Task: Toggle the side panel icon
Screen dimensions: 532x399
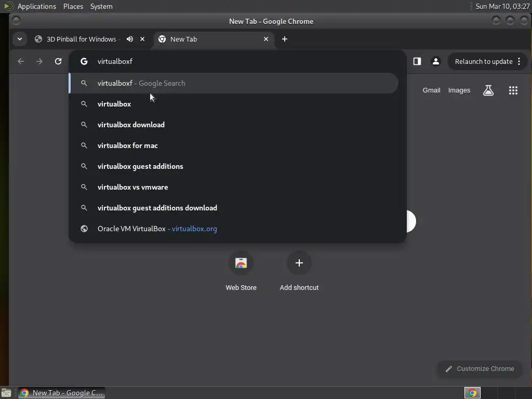Action: [417, 61]
